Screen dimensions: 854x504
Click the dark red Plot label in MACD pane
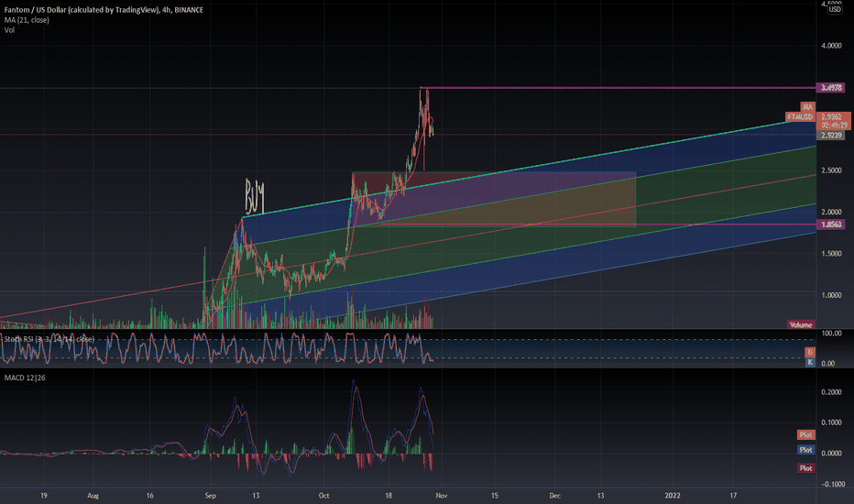(x=805, y=468)
